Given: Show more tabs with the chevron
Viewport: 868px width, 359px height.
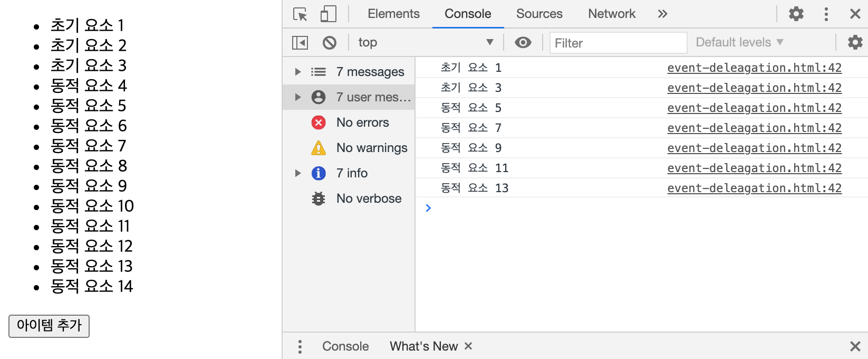Looking at the screenshot, I should [x=663, y=14].
